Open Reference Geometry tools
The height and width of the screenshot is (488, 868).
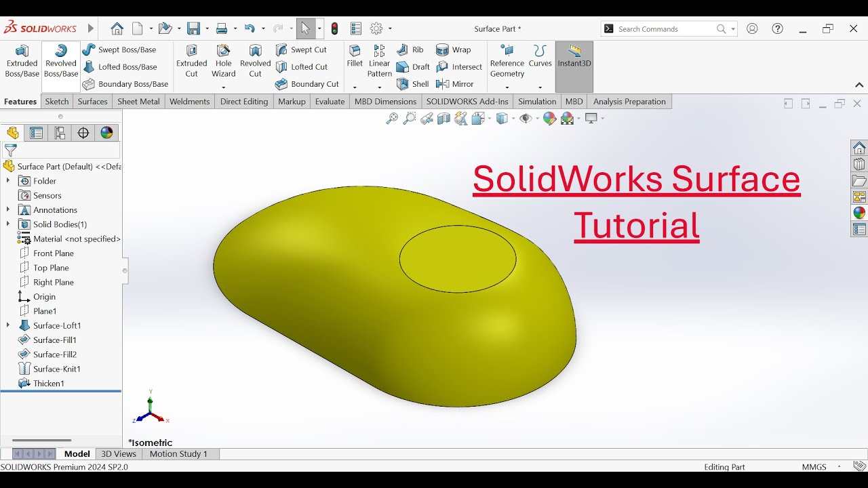(507, 62)
